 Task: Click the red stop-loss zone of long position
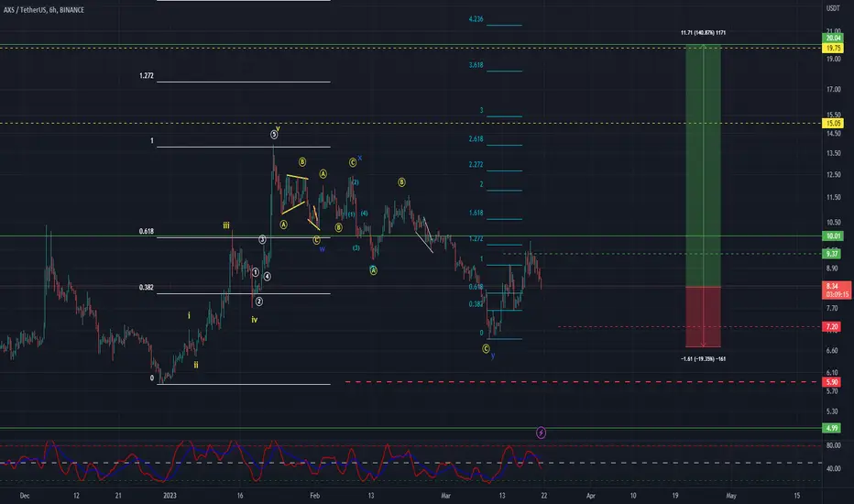point(703,316)
